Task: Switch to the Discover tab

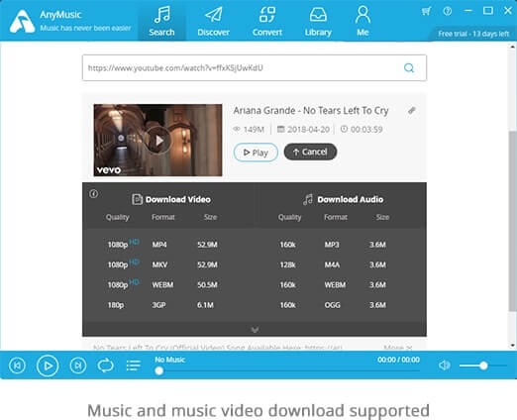Action: [x=213, y=21]
